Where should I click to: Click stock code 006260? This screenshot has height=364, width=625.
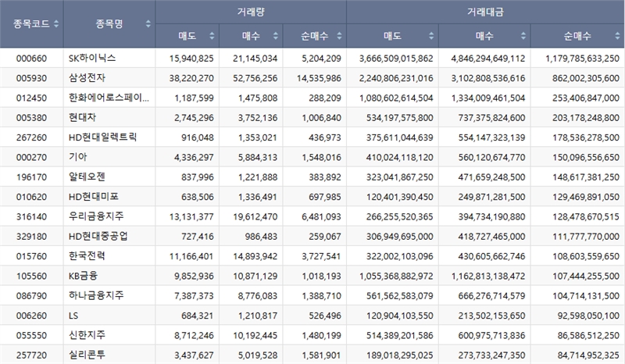point(31,316)
